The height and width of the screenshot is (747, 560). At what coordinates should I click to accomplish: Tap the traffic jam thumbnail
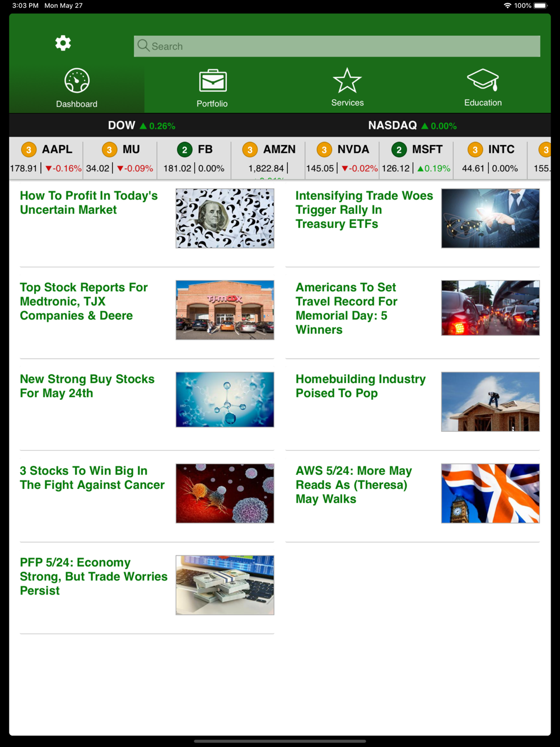click(491, 308)
